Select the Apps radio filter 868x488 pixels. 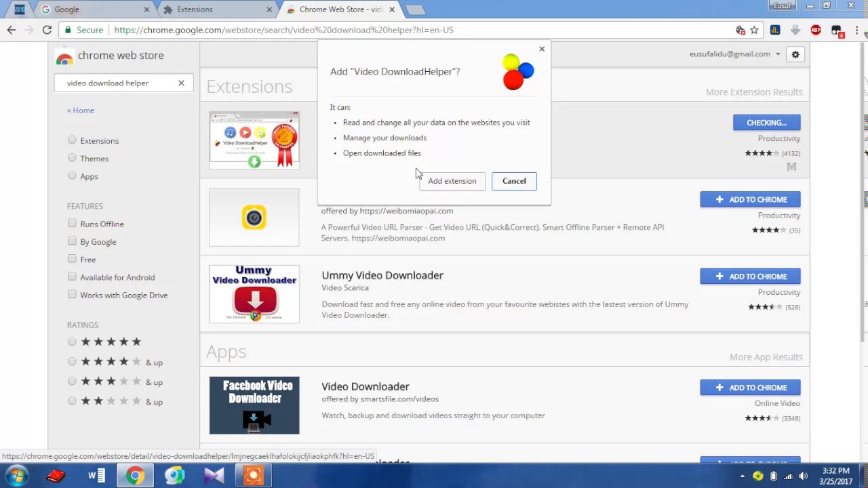72,176
